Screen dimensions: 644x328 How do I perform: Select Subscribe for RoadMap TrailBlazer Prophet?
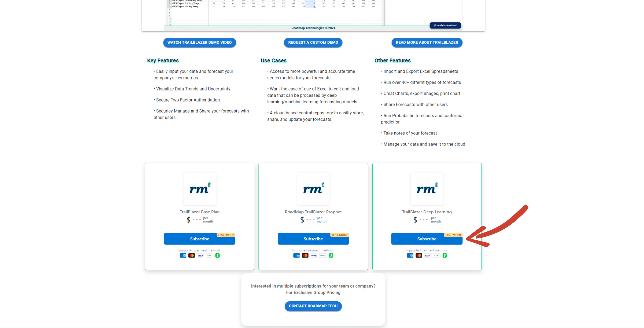click(313, 239)
